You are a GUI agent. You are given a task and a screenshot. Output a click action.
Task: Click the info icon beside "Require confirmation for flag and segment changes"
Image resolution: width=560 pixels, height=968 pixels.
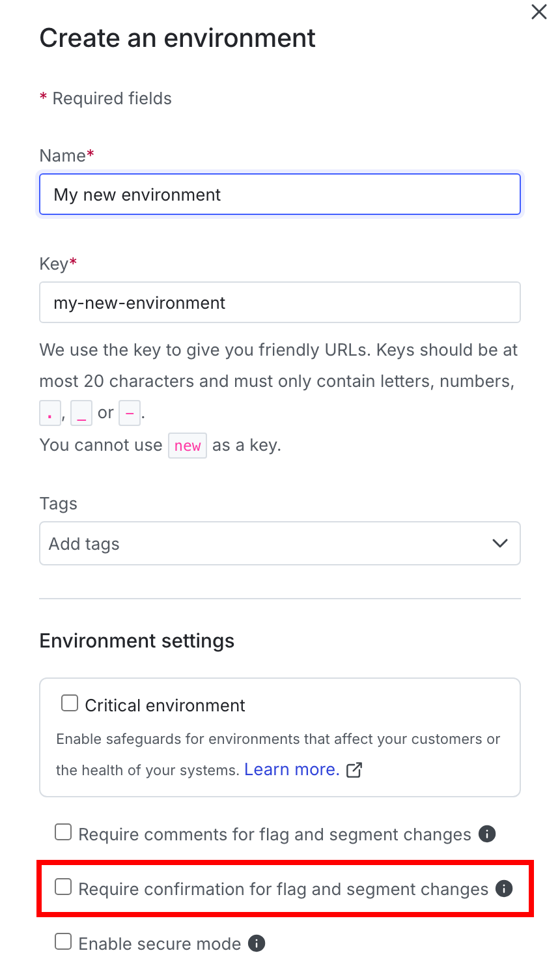point(504,889)
